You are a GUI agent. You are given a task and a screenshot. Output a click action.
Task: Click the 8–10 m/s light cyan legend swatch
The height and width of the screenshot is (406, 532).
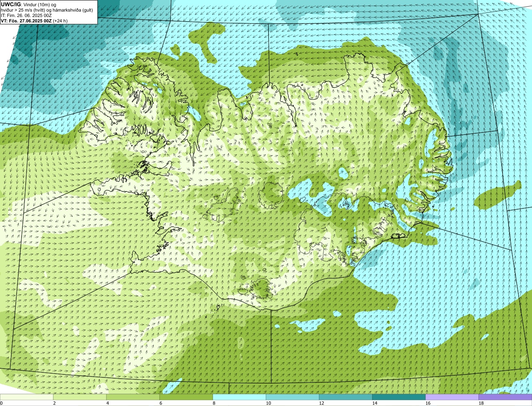click(x=239, y=397)
